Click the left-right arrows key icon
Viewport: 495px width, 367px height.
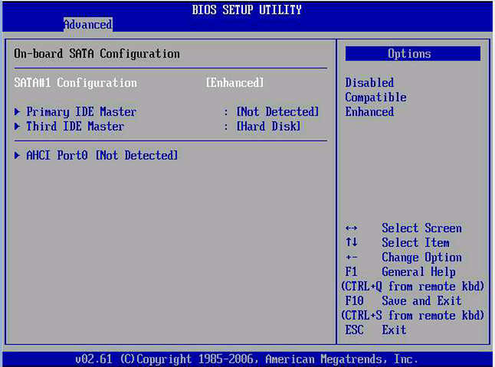(x=351, y=228)
